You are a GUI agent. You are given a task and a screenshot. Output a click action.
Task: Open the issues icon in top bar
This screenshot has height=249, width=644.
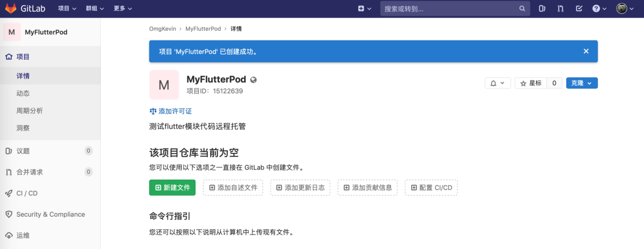click(x=542, y=9)
